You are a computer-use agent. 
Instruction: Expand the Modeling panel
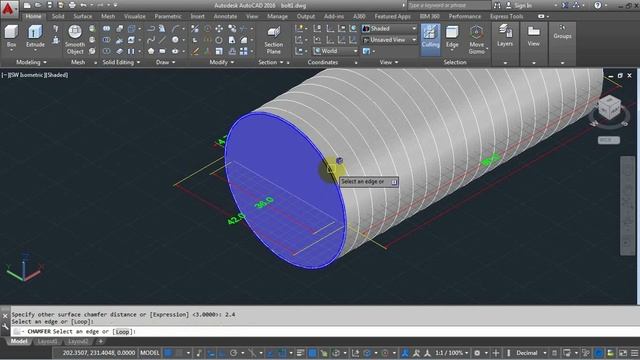coord(31,62)
